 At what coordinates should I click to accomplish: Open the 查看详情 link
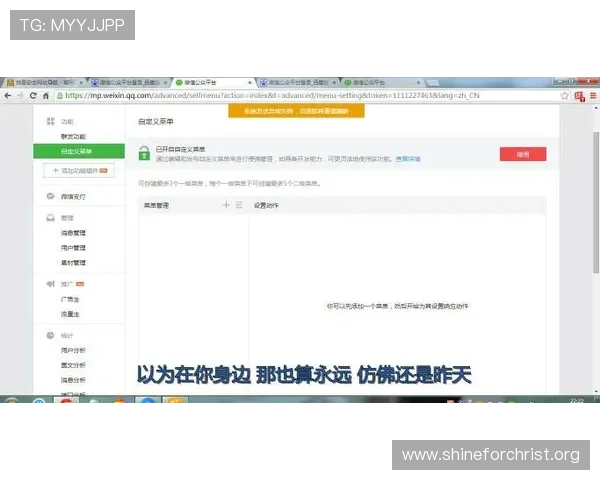(408, 159)
